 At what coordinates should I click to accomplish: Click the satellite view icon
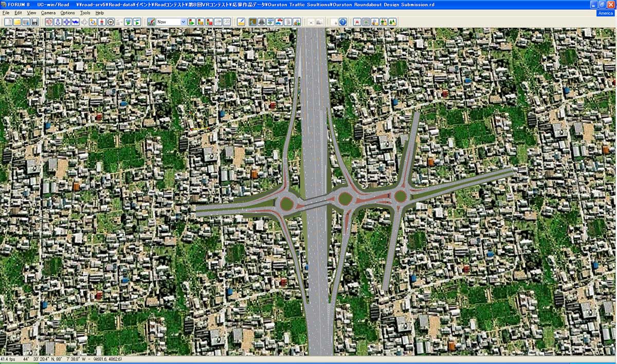tap(93, 22)
